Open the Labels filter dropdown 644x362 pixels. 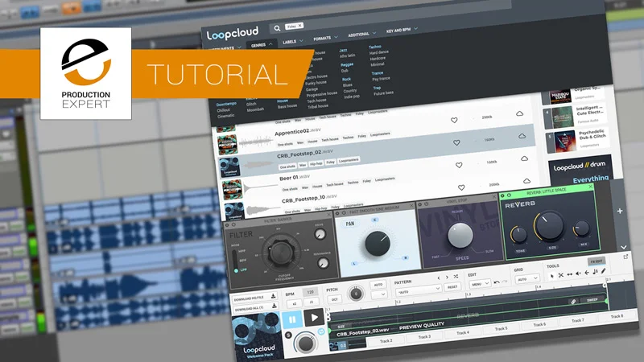[292, 42]
